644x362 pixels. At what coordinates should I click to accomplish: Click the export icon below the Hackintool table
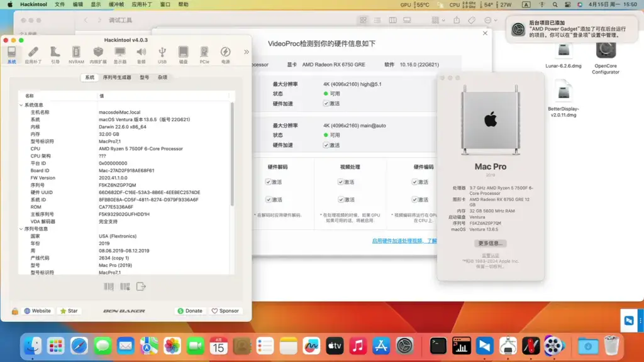(x=141, y=287)
